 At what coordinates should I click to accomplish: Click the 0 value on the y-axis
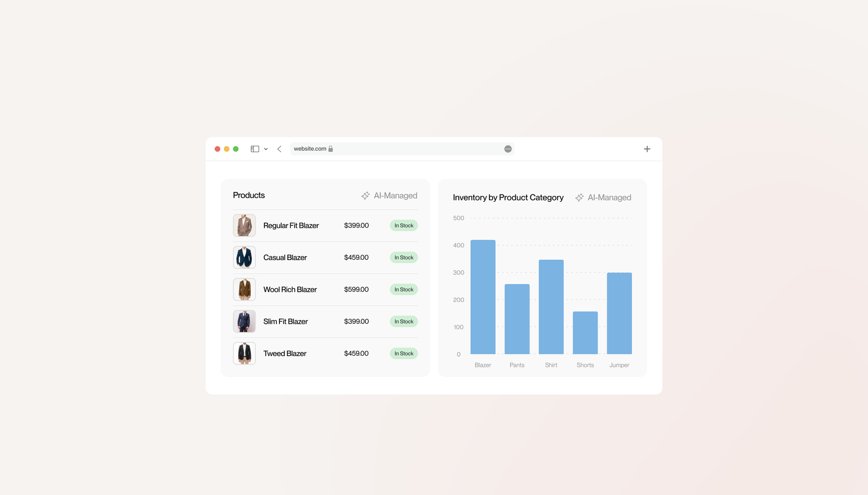[x=459, y=354]
